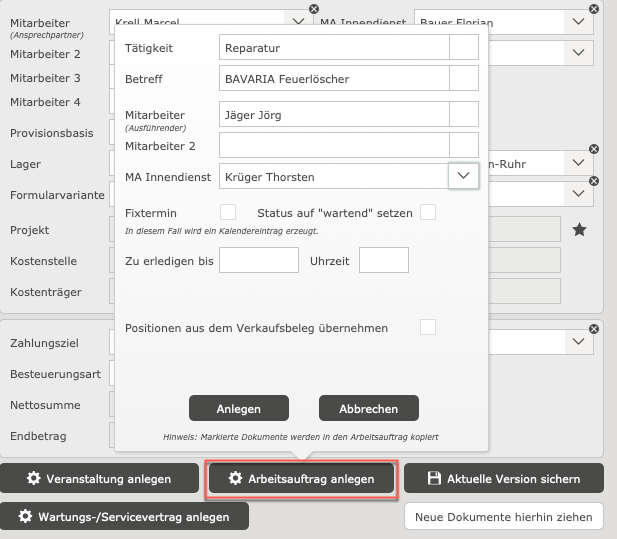617x539 pixels.
Task: Click the Kalendereintrag hint text
Action: (222, 231)
